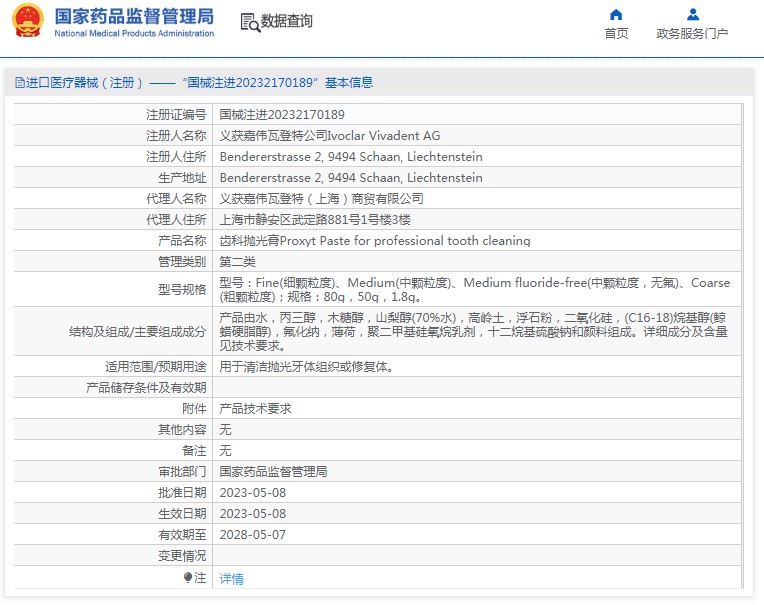This screenshot has width=764, height=605.
Task: Click the 数据查询 heading text
Action: point(286,21)
